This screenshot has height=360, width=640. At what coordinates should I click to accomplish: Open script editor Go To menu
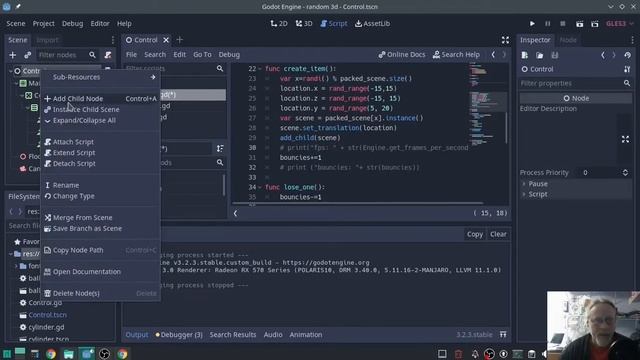coord(202,54)
